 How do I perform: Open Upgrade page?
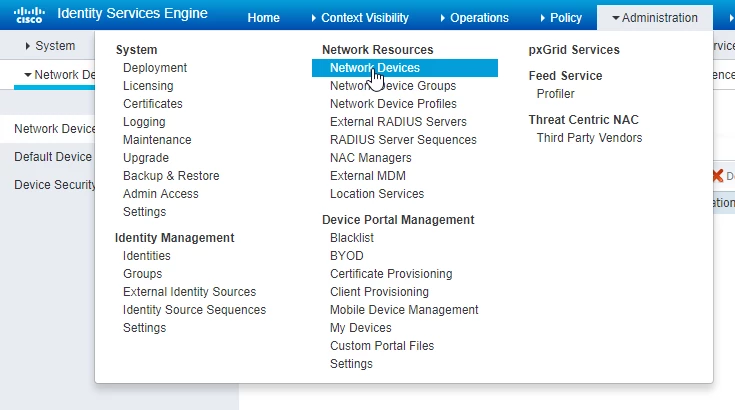coord(146,158)
